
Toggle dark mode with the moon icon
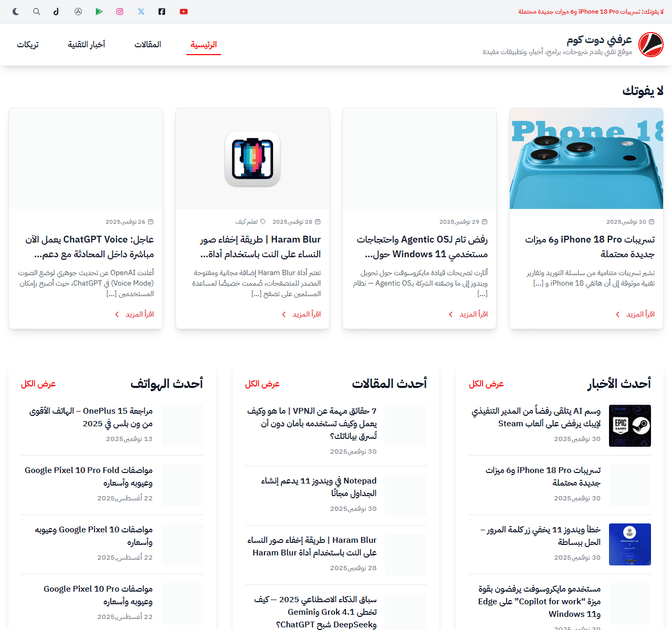[16, 12]
